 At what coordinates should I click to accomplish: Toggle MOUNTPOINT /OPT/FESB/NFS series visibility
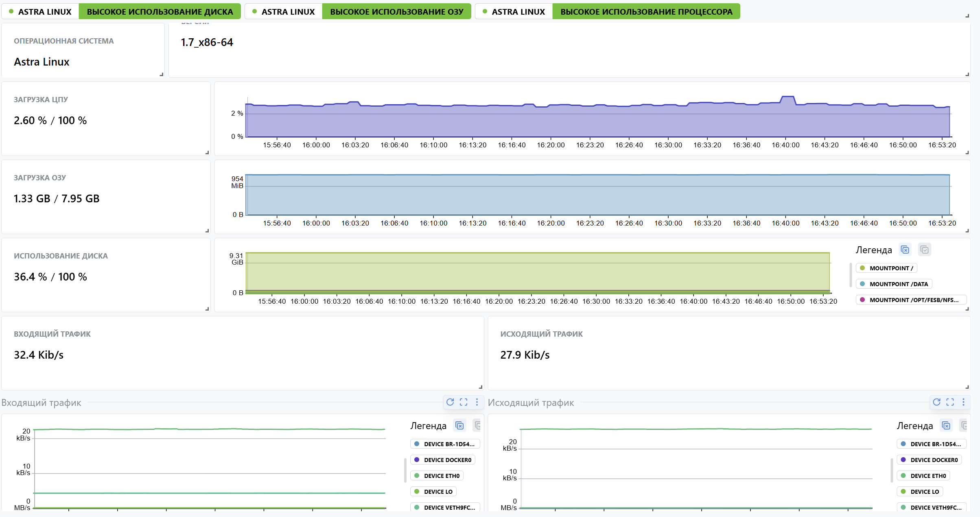911,300
